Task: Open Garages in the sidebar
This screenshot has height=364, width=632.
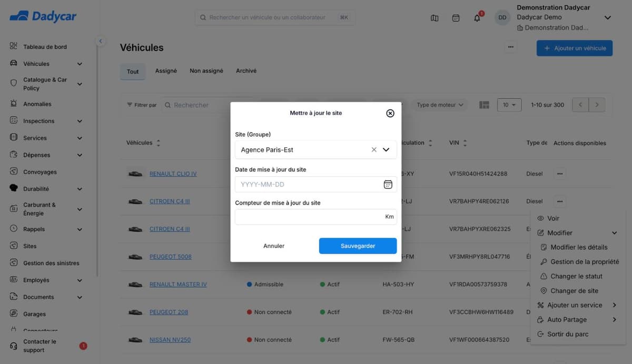Action: click(34, 314)
